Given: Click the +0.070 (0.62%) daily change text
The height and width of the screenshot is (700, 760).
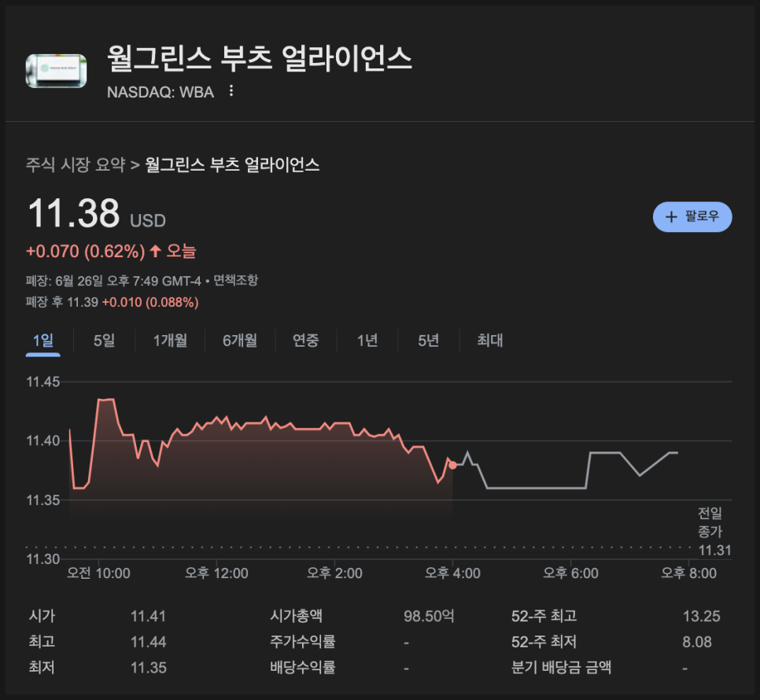Looking at the screenshot, I should coord(85,252).
